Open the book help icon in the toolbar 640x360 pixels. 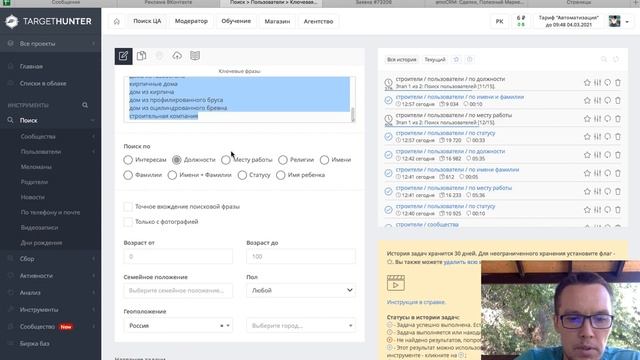coord(195,56)
